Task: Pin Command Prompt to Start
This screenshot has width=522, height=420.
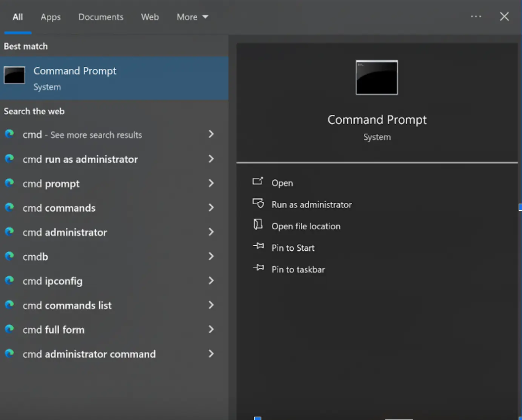Action: (293, 248)
